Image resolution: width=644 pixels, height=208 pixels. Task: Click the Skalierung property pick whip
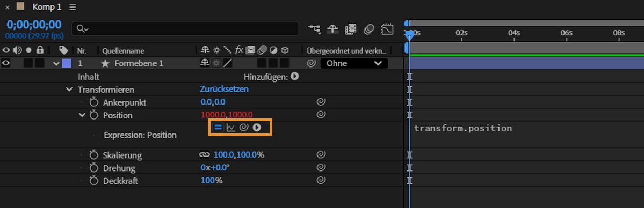click(322, 155)
